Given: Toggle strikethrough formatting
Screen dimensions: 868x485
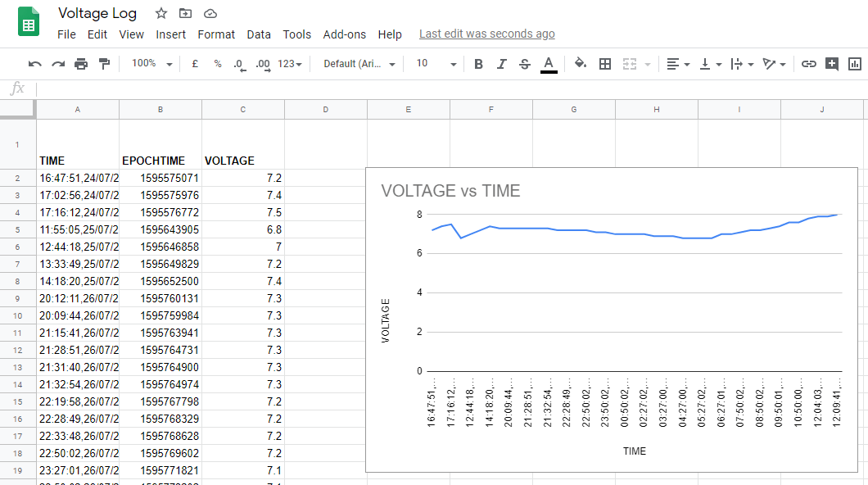Looking at the screenshot, I should (525, 64).
